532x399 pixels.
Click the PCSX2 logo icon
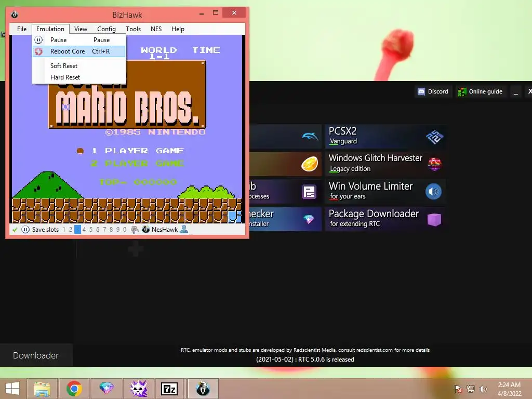click(x=435, y=137)
